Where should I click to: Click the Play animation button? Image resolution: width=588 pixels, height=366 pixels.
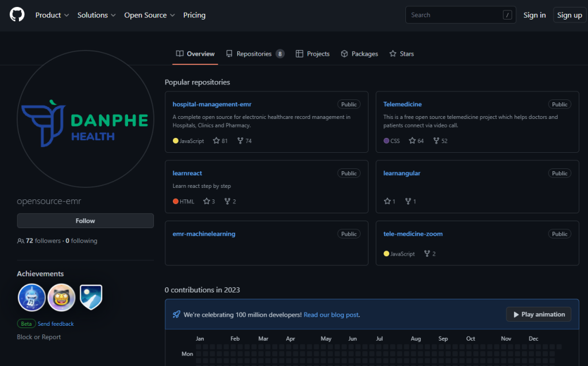(x=539, y=314)
